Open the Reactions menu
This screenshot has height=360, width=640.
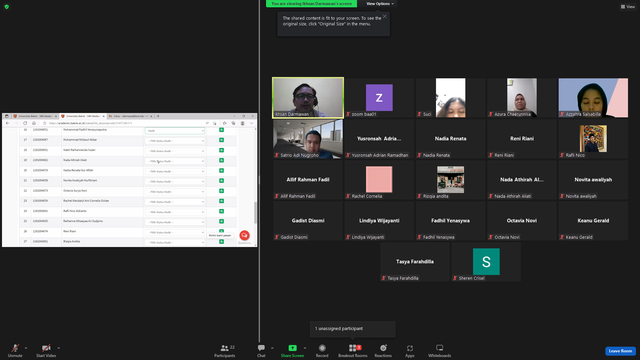383,350
